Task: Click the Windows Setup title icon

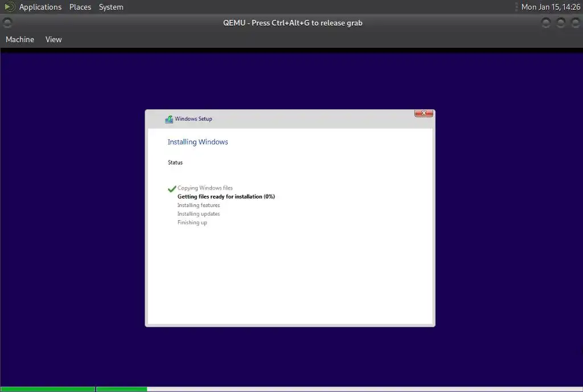Action: 169,119
